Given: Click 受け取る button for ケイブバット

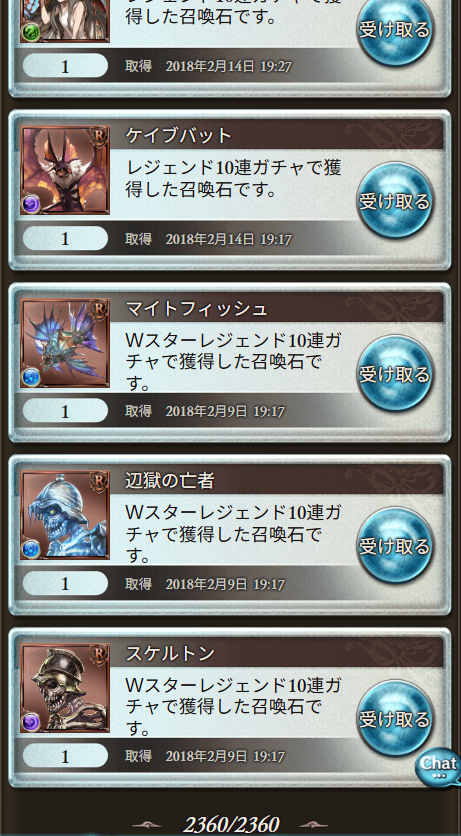Looking at the screenshot, I should click(394, 200).
